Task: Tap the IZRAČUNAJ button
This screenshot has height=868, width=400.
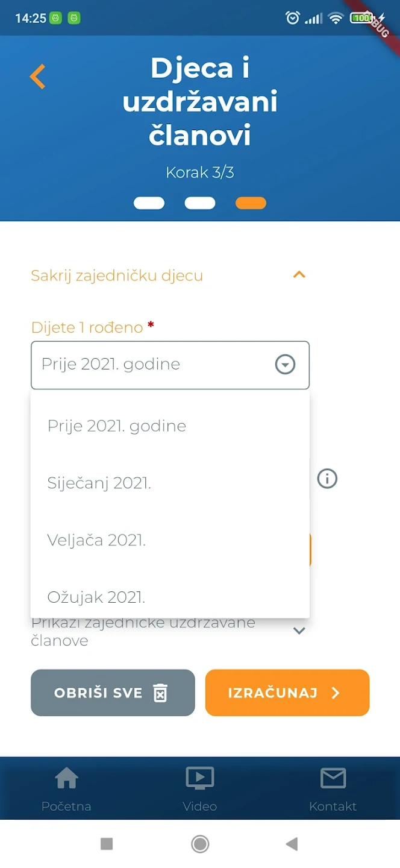Action: (x=287, y=693)
